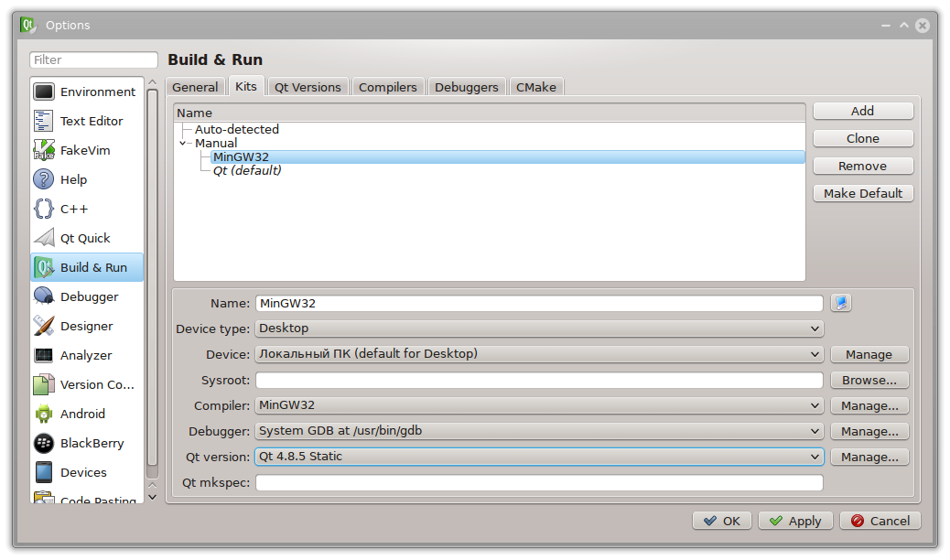This screenshot has width=950, height=560.
Task: Switch to the Compilers tab
Action: click(x=387, y=87)
